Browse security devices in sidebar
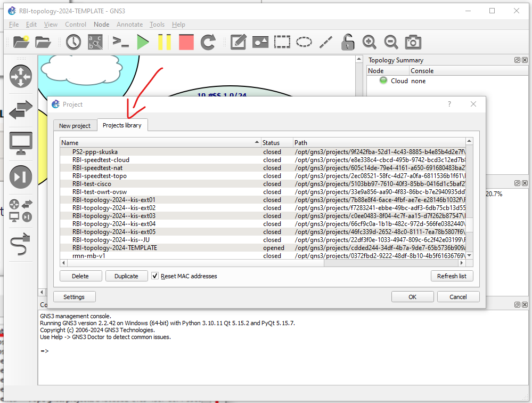The image size is (532, 403). tap(21, 177)
